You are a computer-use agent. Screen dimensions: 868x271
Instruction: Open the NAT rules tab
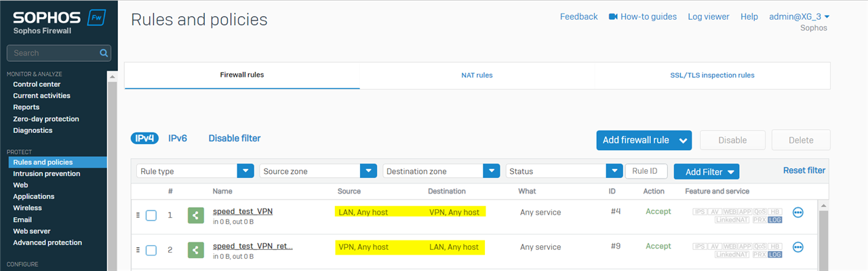pyautogui.click(x=477, y=75)
